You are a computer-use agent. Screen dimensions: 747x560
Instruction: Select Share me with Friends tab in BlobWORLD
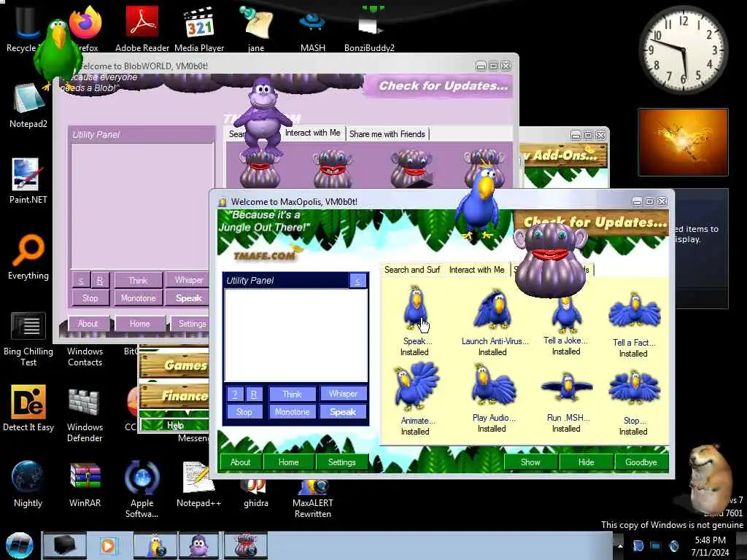tap(387, 134)
